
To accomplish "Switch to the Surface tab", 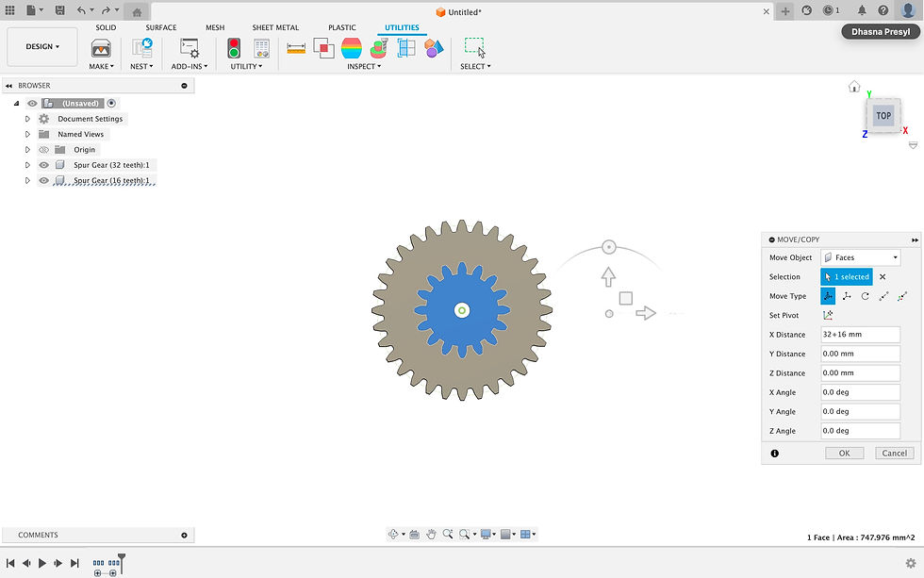I will click(161, 27).
